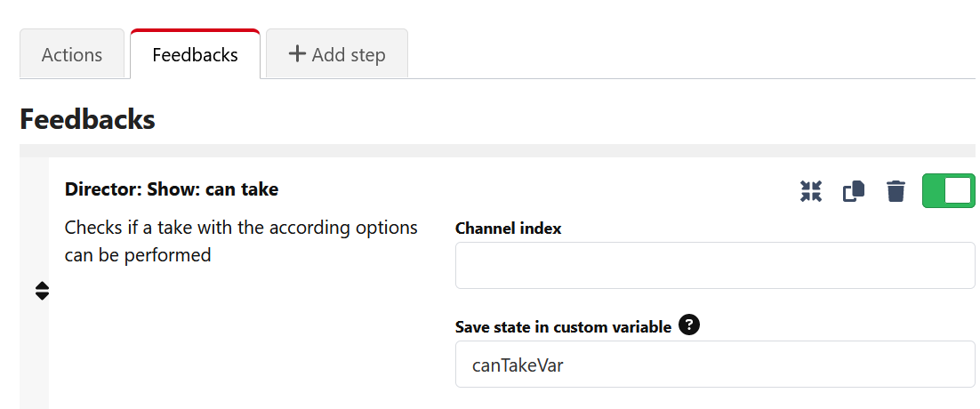This screenshot has width=980, height=409.
Task: Switch to the Actions tab
Action: 72,54
